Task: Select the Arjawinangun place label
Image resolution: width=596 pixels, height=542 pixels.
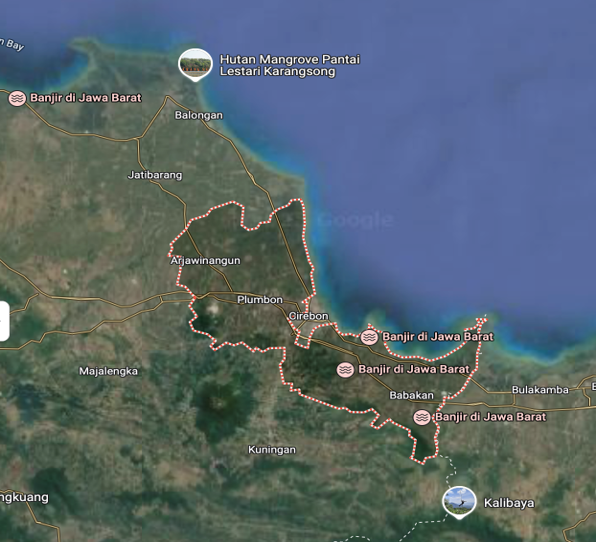Action: pos(205,261)
